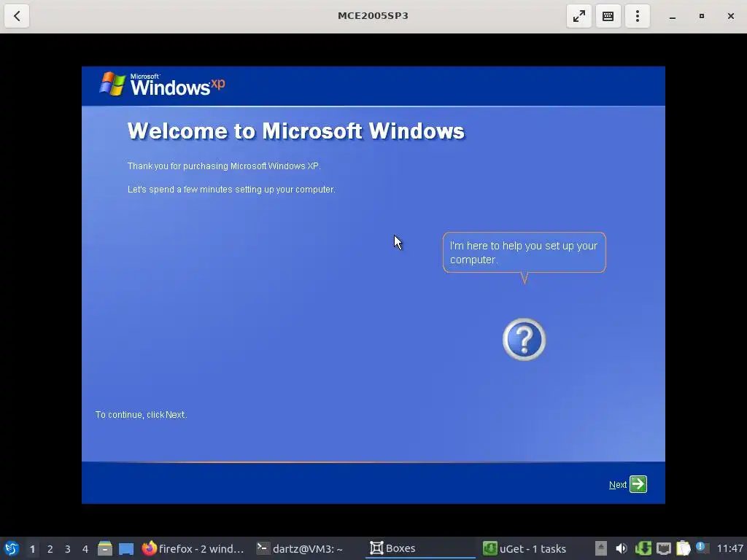Click the help speech bubble
Image resolution: width=747 pixels, height=560 pixels.
pos(524,253)
